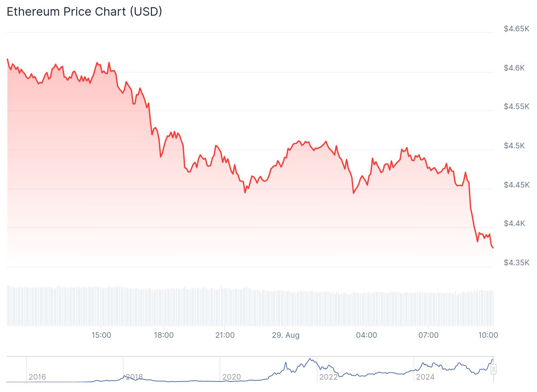Click the $4.65K price axis label
537x392 pixels.
[516, 29]
